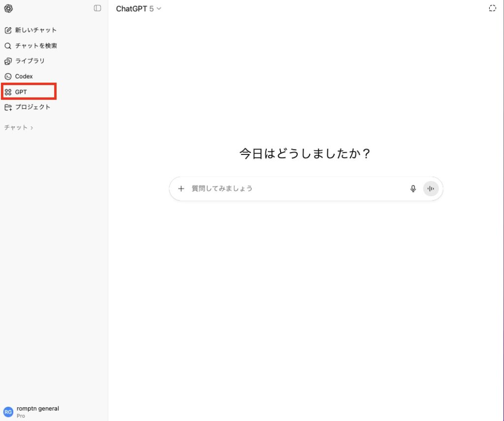The width and height of the screenshot is (504, 421).
Task: Open the ライブラリ section
Action: pos(30,61)
